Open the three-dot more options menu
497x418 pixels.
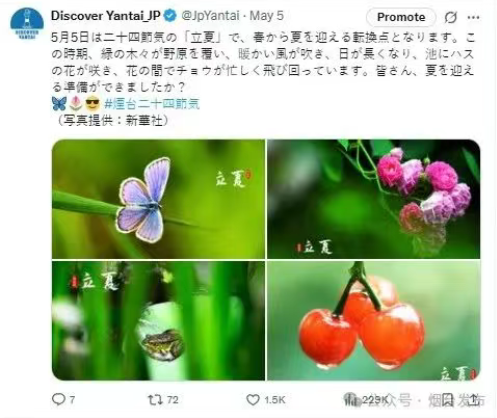pos(473,17)
